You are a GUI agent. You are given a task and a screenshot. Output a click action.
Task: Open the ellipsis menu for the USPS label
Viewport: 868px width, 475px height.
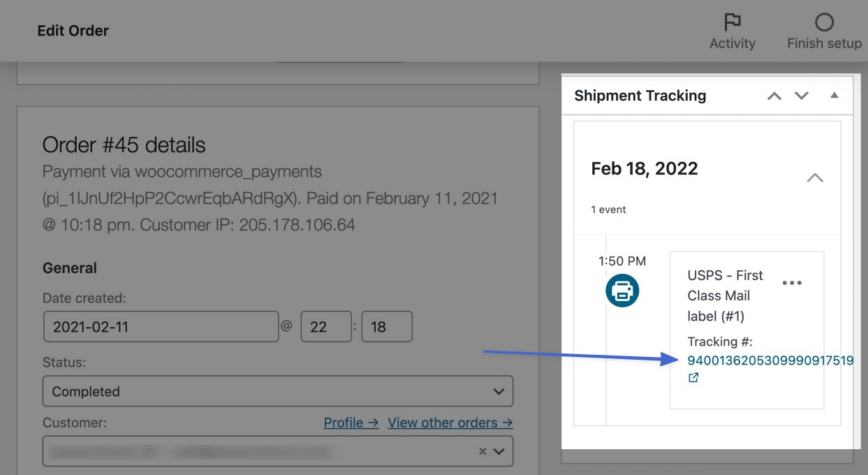click(793, 282)
